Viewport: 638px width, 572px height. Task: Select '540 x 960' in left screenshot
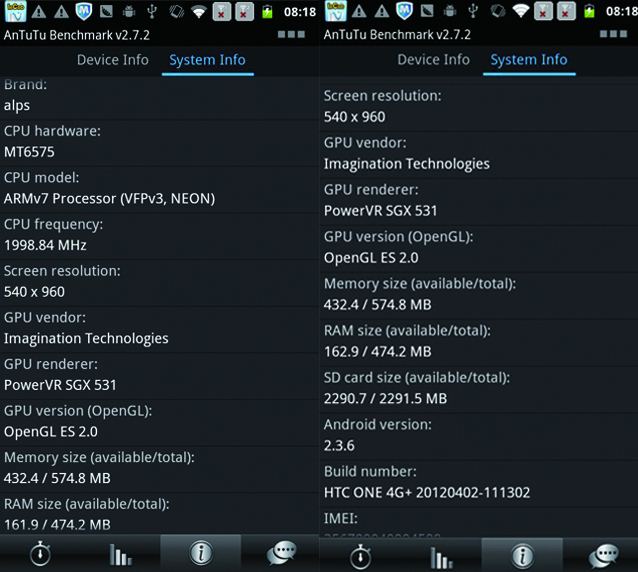pyautogui.click(x=34, y=292)
